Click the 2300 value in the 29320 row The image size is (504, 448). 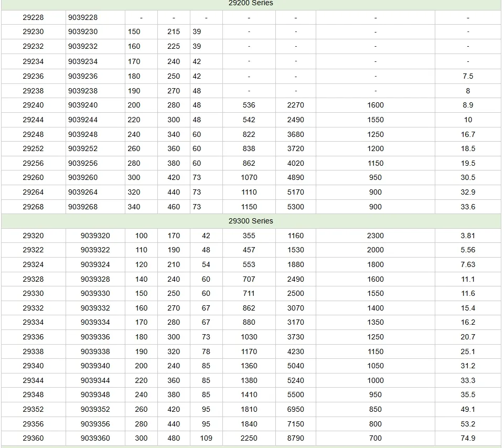click(x=375, y=236)
